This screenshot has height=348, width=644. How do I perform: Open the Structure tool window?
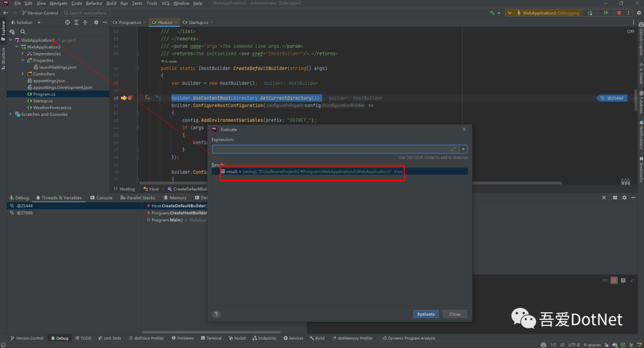(x=4, y=58)
